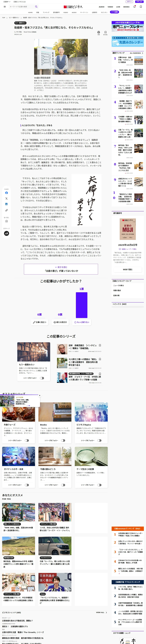Click the WEBで読む button

click(x=128, y=270)
